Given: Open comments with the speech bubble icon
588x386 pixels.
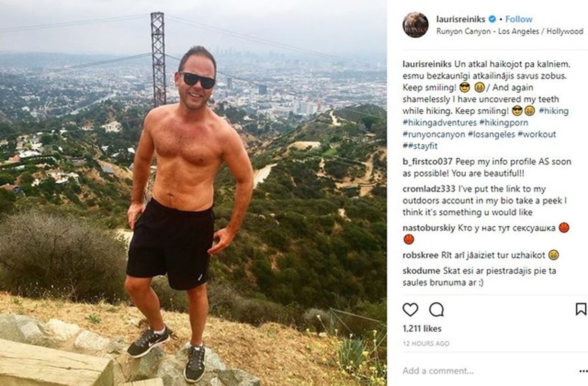Looking at the screenshot, I should [x=436, y=309].
